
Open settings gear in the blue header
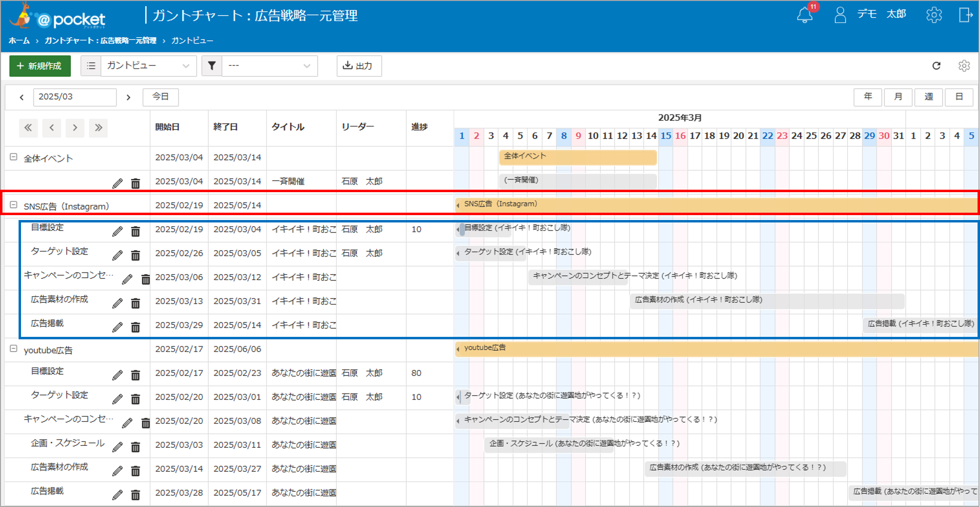[x=934, y=15]
